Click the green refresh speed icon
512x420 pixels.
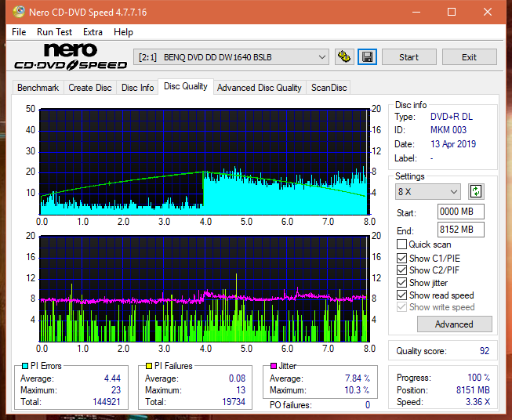pyautogui.click(x=476, y=191)
